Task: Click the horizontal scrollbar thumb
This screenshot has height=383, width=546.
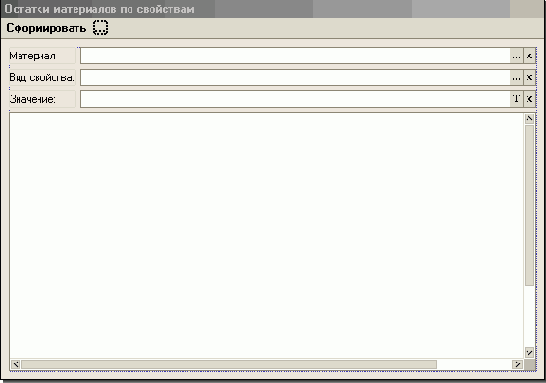Action: coord(229,365)
